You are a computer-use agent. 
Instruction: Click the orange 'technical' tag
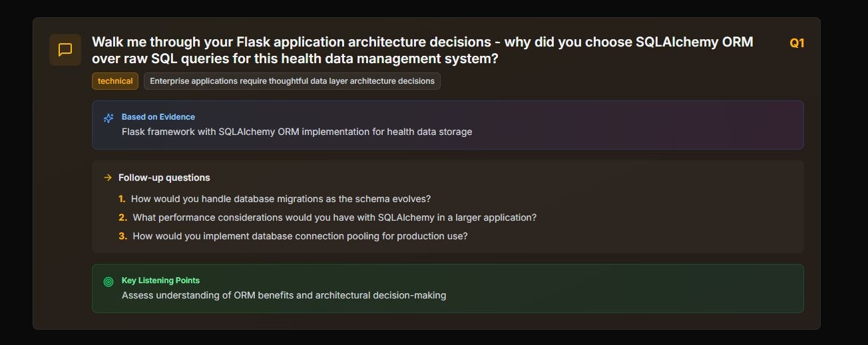point(115,81)
